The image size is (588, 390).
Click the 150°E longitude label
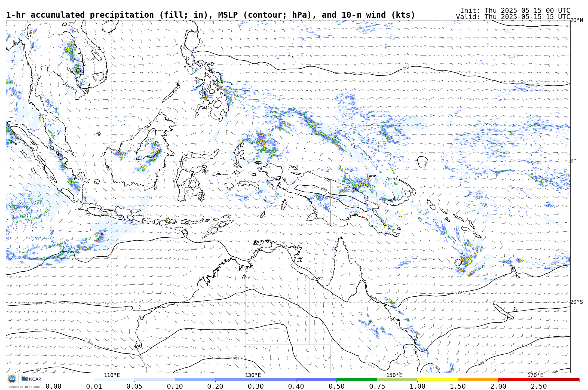[x=394, y=375]
